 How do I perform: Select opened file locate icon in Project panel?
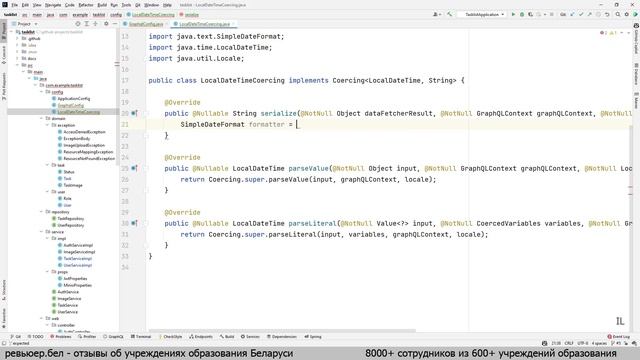(x=78, y=24)
